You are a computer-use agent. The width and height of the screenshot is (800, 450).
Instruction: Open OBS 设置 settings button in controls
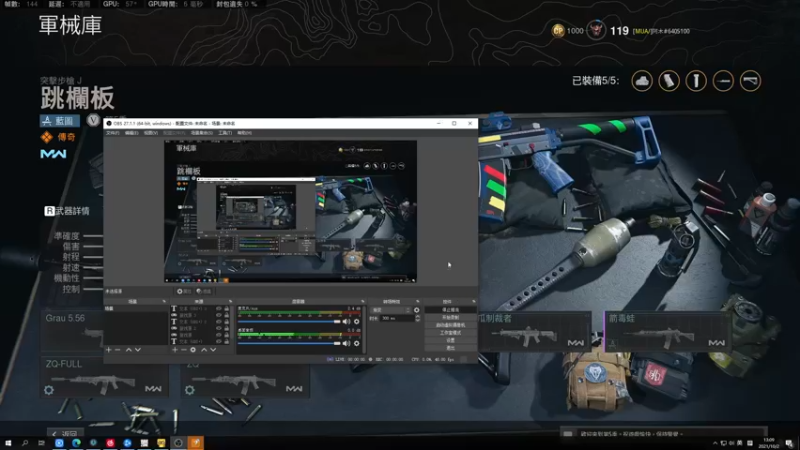(450, 340)
